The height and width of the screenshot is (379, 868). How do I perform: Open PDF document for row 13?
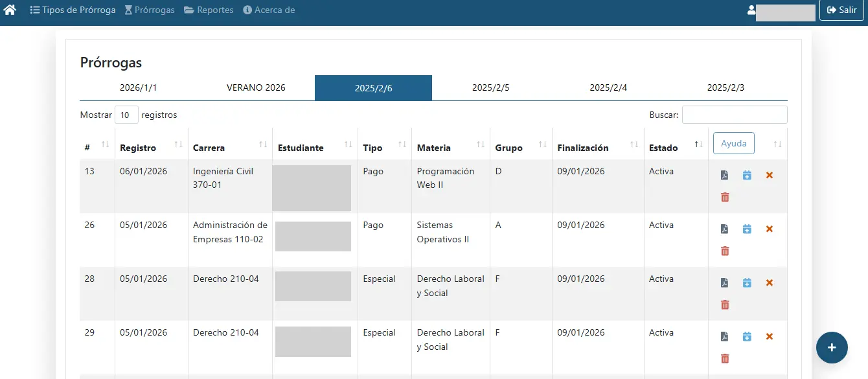coord(725,176)
